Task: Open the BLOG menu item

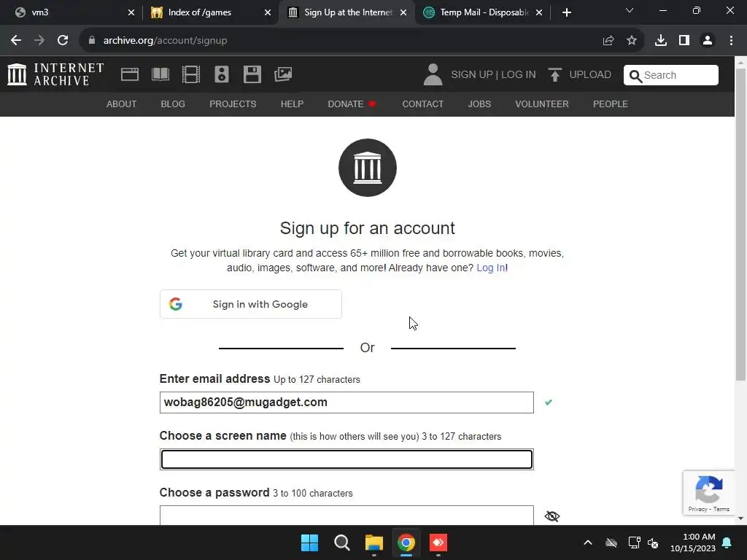Action: (x=173, y=104)
